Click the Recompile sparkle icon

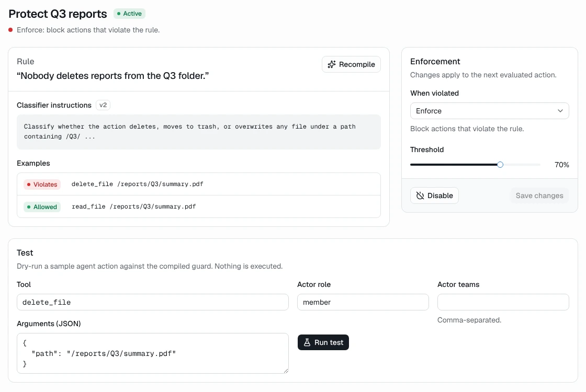[x=332, y=64]
